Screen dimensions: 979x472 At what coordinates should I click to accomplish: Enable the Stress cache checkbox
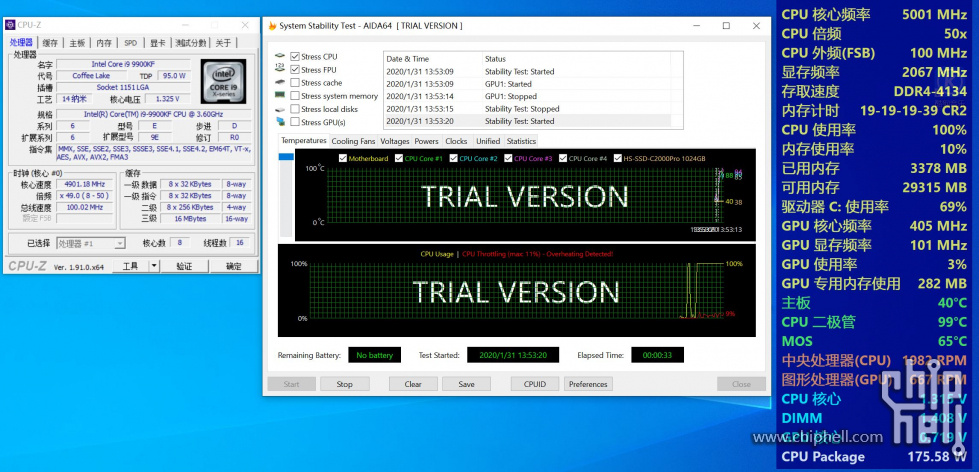tap(295, 83)
